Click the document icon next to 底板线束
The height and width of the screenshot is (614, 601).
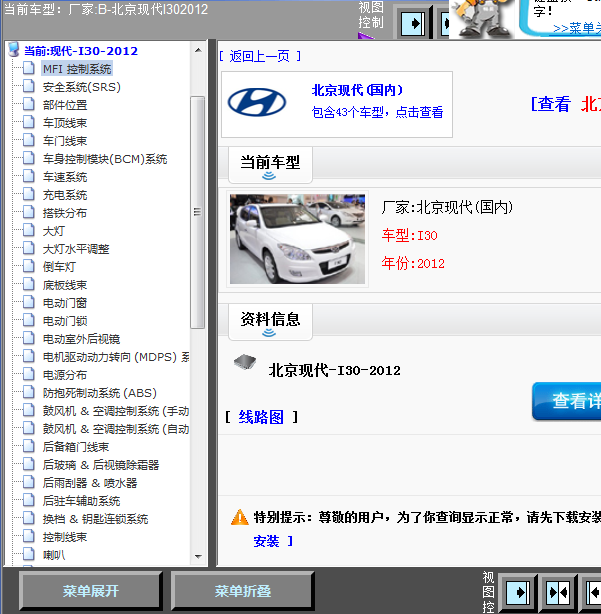pos(29,284)
